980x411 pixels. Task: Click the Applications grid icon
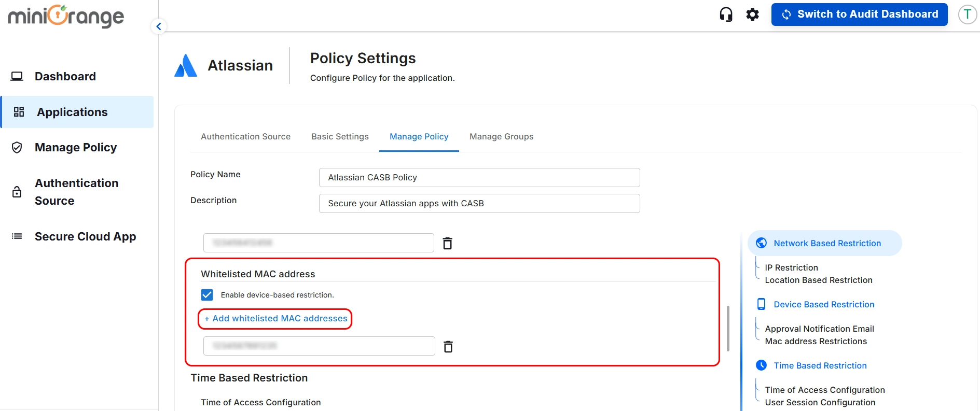point(19,112)
